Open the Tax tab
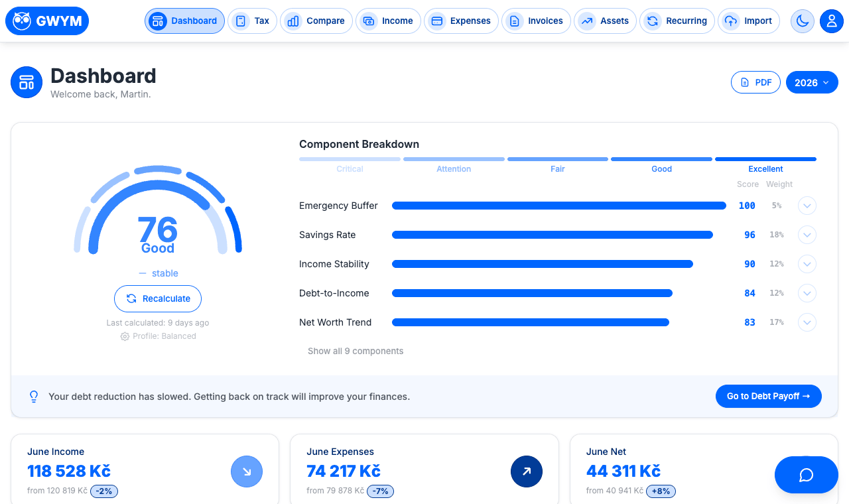This screenshot has height=504, width=849. click(253, 21)
